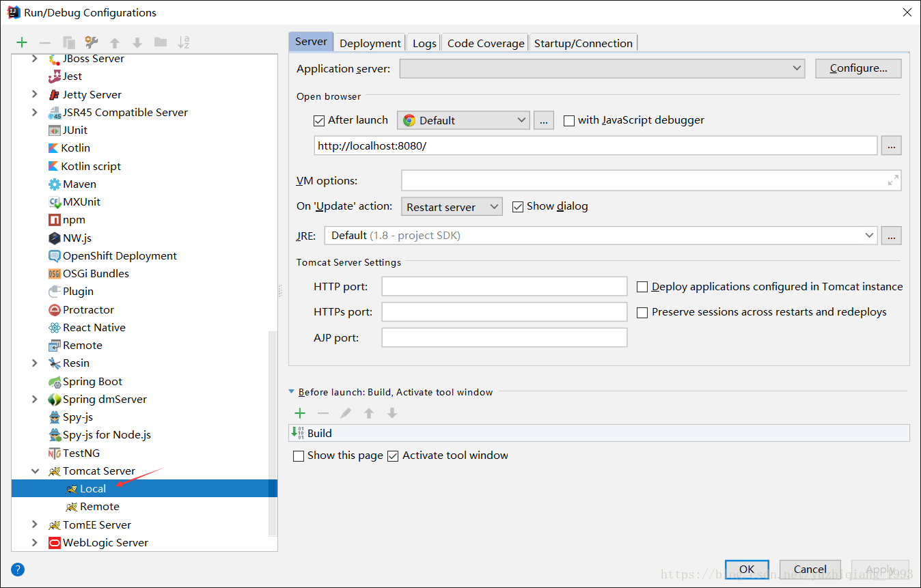Check Deploy applications configured in Tomcat instance
This screenshot has height=588, width=921.
click(642, 288)
